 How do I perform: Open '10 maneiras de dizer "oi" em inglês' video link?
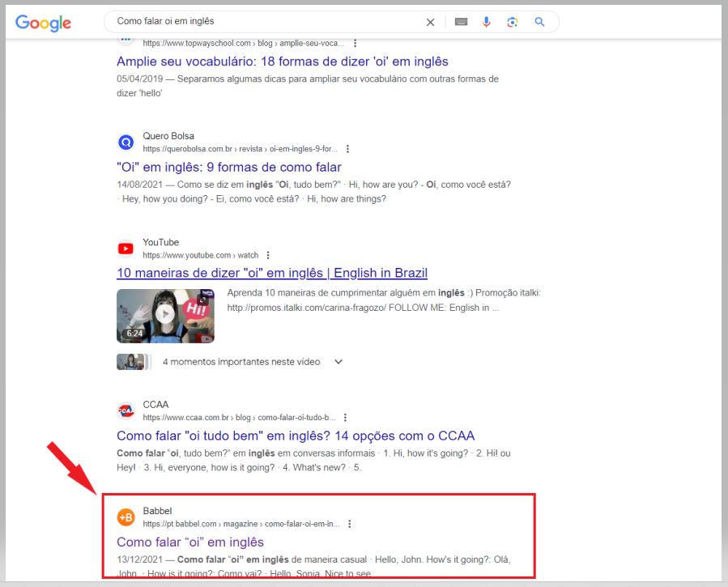[272, 273]
